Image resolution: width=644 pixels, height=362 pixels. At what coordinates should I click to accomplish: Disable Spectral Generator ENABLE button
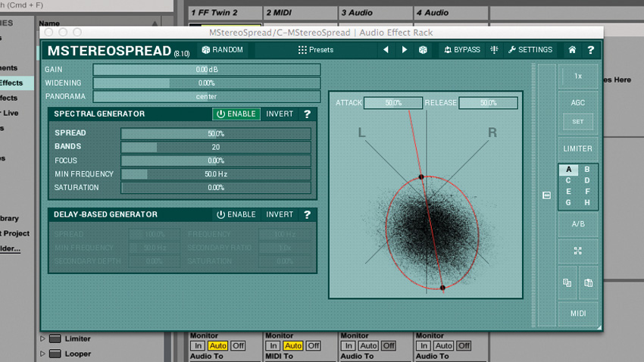coord(236,114)
